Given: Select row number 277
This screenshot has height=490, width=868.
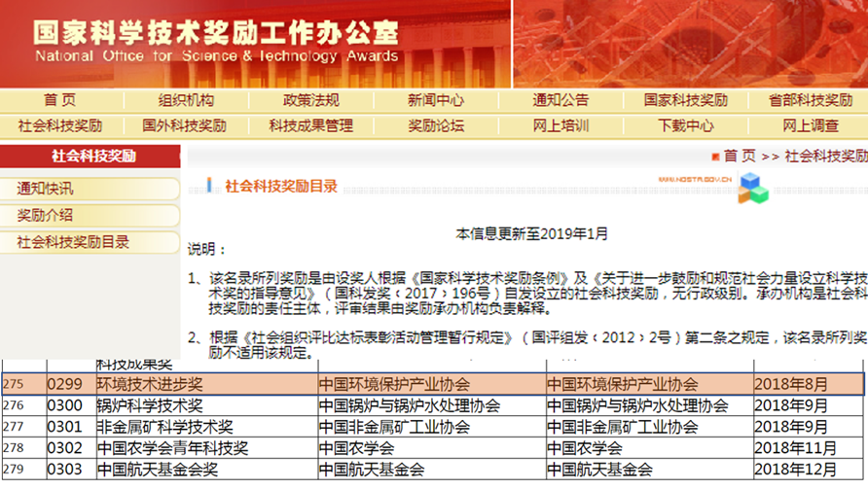Looking at the screenshot, I should tap(23, 427).
